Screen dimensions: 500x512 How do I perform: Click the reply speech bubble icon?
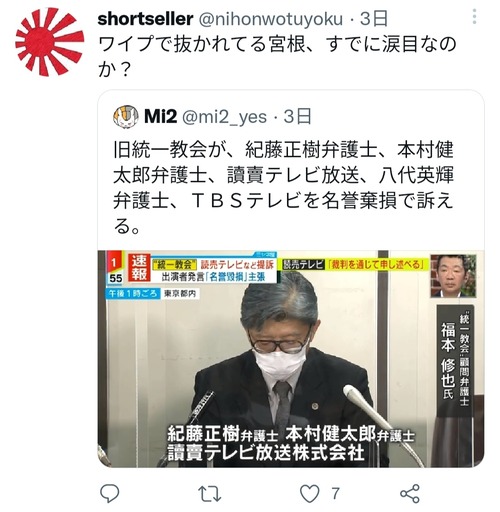(x=110, y=493)
